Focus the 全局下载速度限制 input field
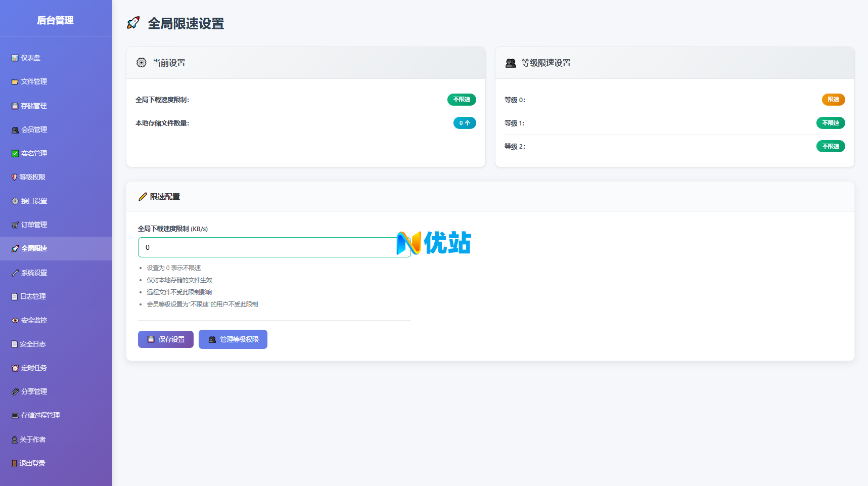The image size is (868, 486). [x=268, y=247]
